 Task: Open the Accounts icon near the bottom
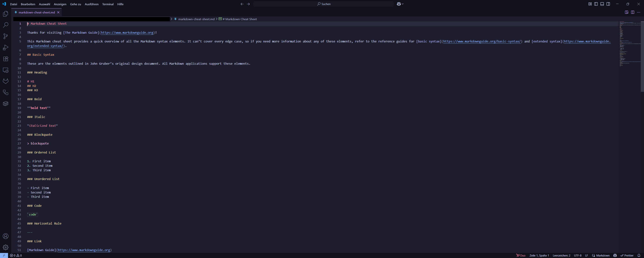click(5, 236)
